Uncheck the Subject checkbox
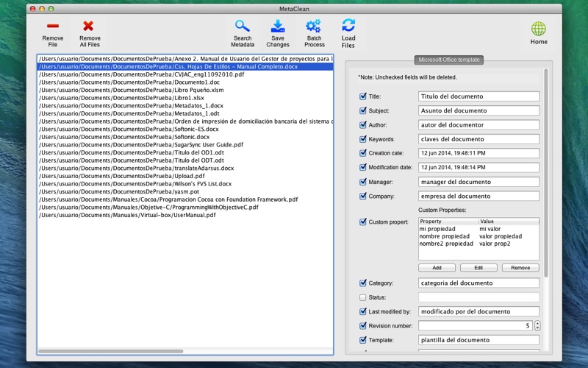Image resolution: width=588 pixels, height=368 pixels. tap(362, 110)
